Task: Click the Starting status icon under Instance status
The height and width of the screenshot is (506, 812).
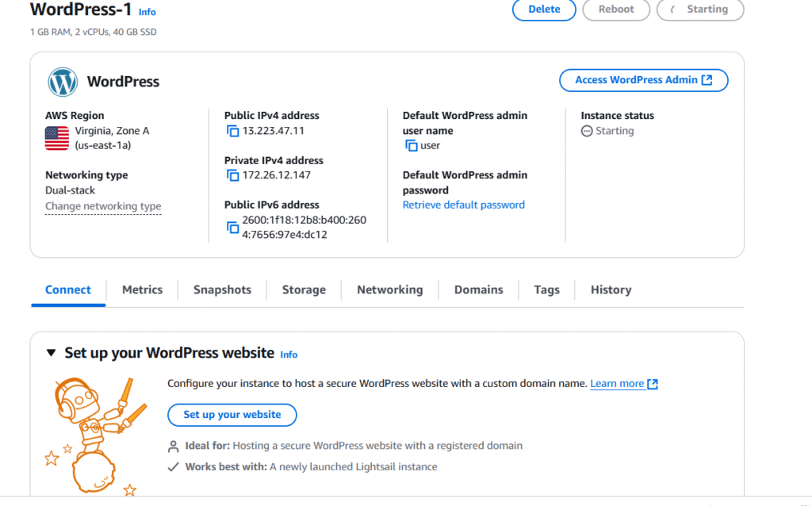Action: (x=587, y=131)
